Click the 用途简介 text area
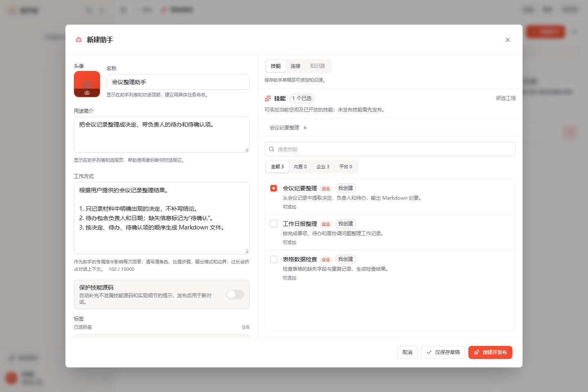 point(162,135)
